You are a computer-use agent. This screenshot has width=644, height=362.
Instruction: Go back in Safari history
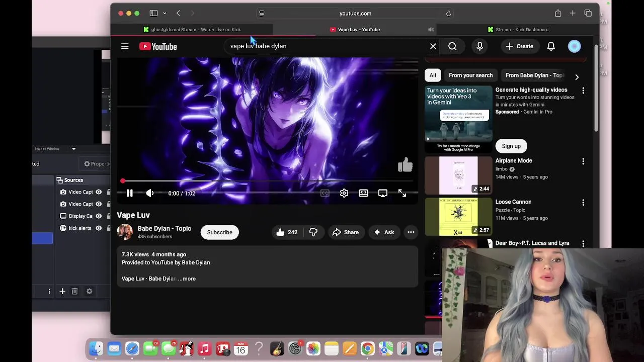tap(178, 13)
